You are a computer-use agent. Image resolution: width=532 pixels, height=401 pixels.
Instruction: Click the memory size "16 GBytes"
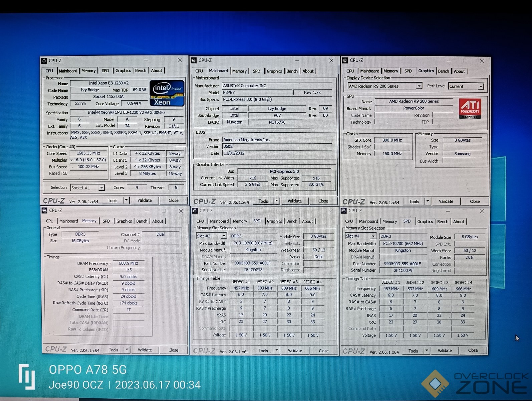pyautogui.click(x=80, y=241)
